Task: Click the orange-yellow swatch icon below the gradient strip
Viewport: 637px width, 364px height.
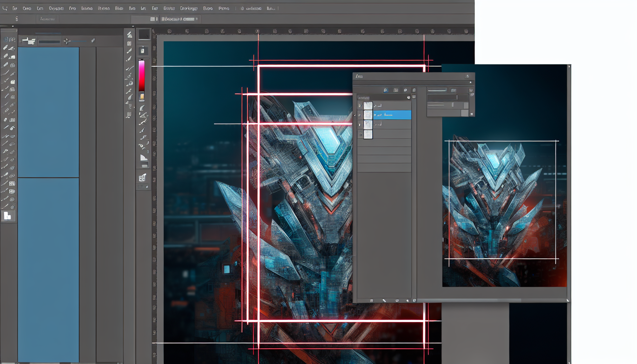Action: coord(142,97)
